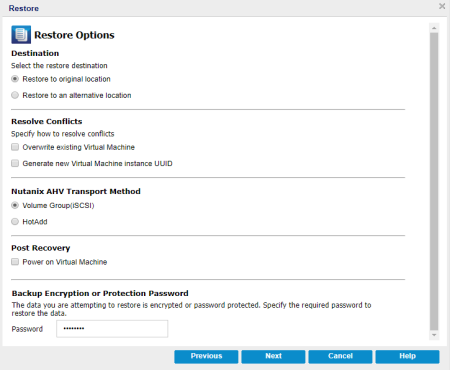
Task: Proceed with the Next button
Action: pos(273,356)
